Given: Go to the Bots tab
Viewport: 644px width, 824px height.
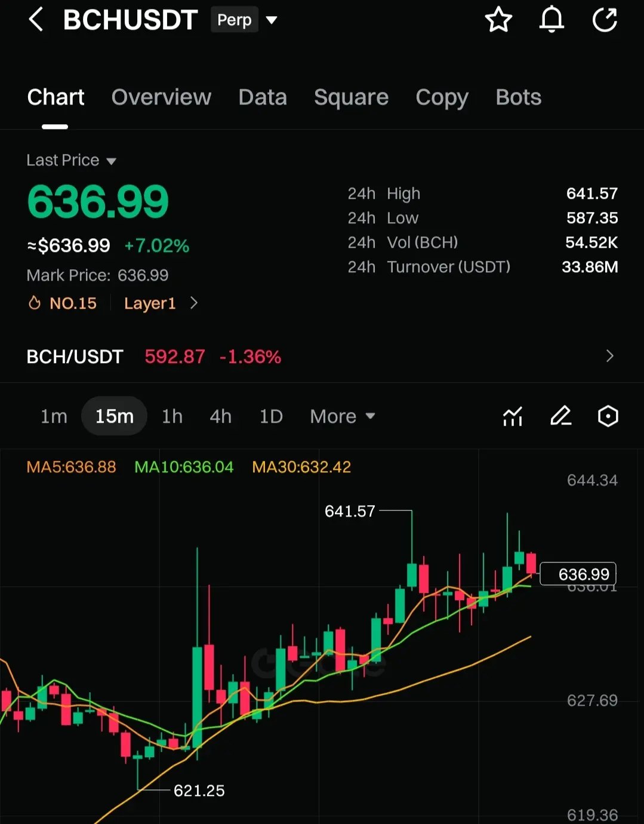Looking at the screenshot, I should pyautogui.click(x=519, y=97).
